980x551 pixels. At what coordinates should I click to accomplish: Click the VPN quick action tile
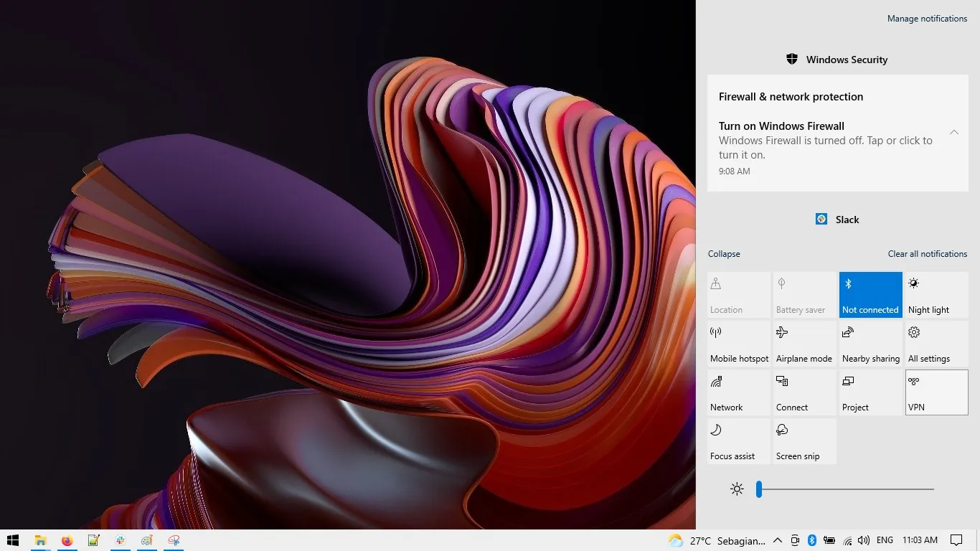pos(936,392)
